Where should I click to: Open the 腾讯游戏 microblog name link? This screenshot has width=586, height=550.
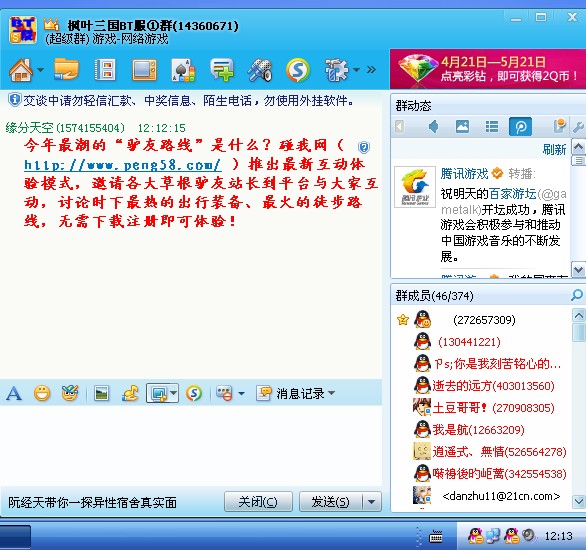click(464, 174)
